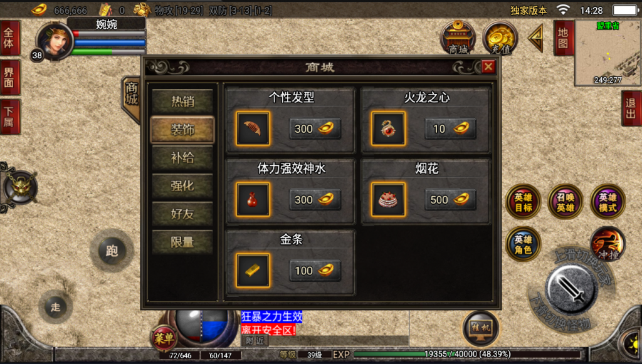Buy 烟花 for 500 gold
Screen dimensions: 642x364
(450, 200)
